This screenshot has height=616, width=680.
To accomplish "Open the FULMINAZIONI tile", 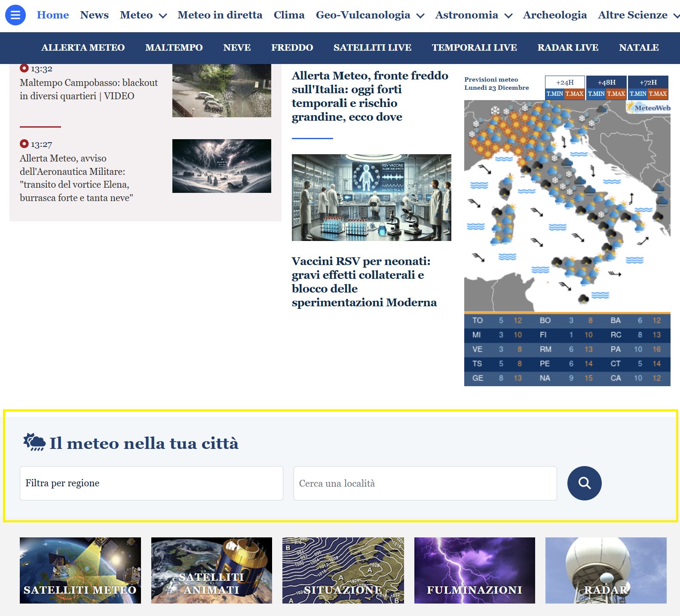I will tap(475, 570).
